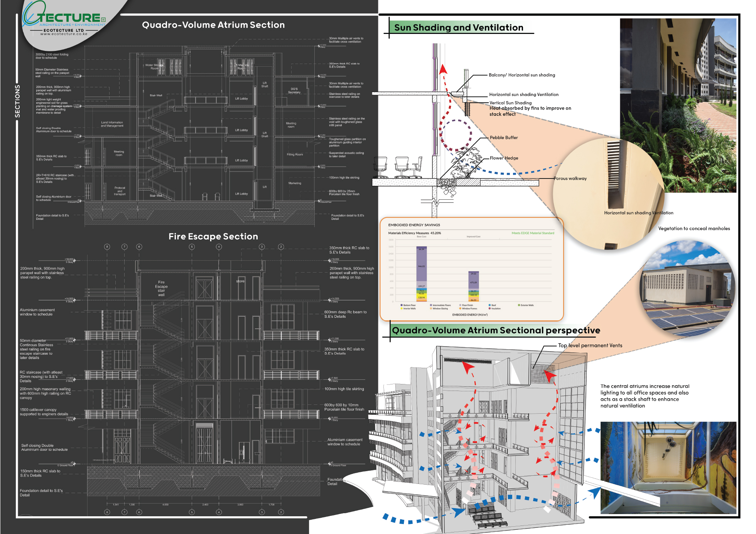Click the Sun Shading and Ventilation heading
The image size is (756, 534).
459,28
